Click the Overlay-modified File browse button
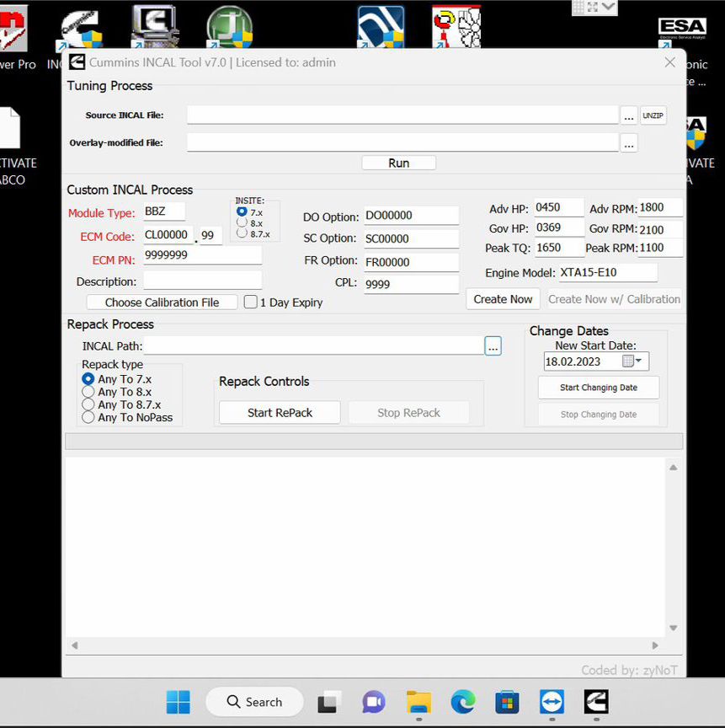The height and width of the screenshot is (728, 725). (629, 143)
